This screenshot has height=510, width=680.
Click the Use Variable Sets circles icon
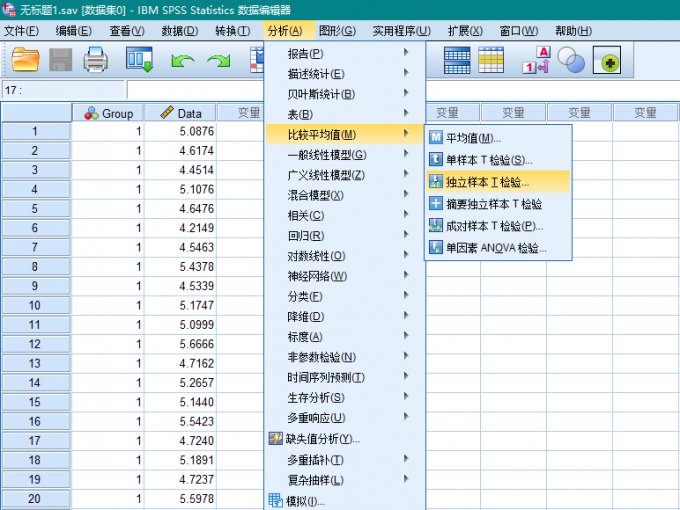[571, 60]
